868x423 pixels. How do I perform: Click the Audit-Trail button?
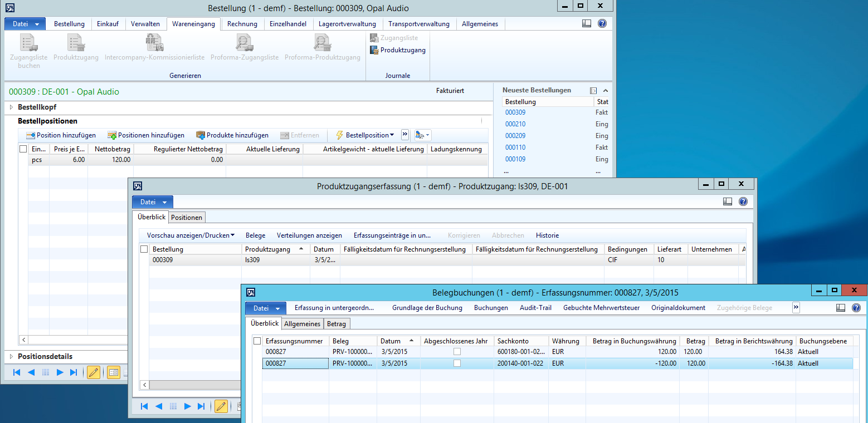pos(535,308)
